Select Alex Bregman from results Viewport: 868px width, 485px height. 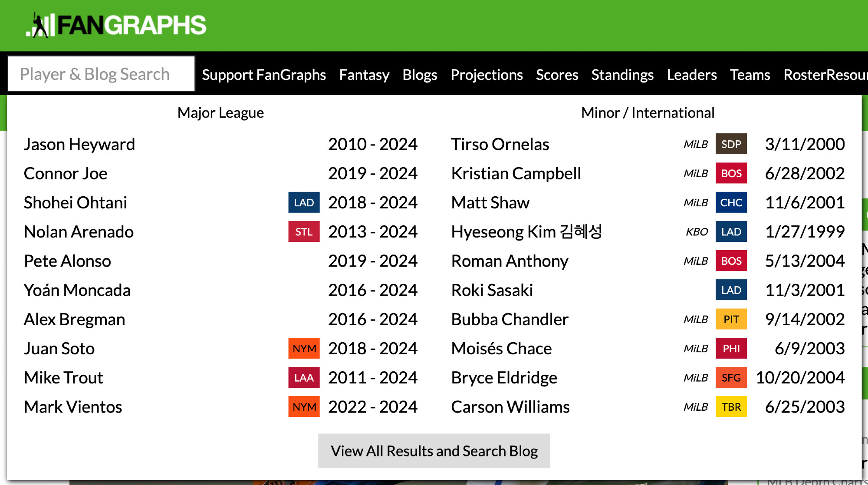click(74, 319)
